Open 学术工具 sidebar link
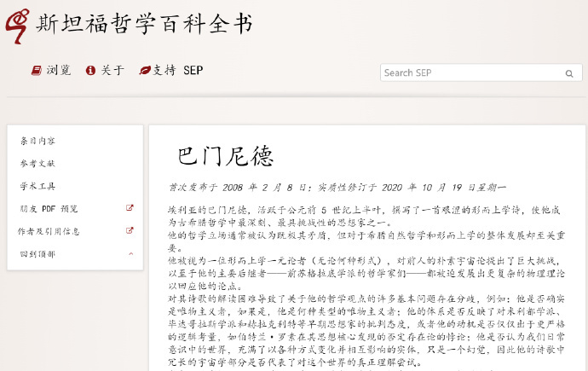 coord(37,186)
